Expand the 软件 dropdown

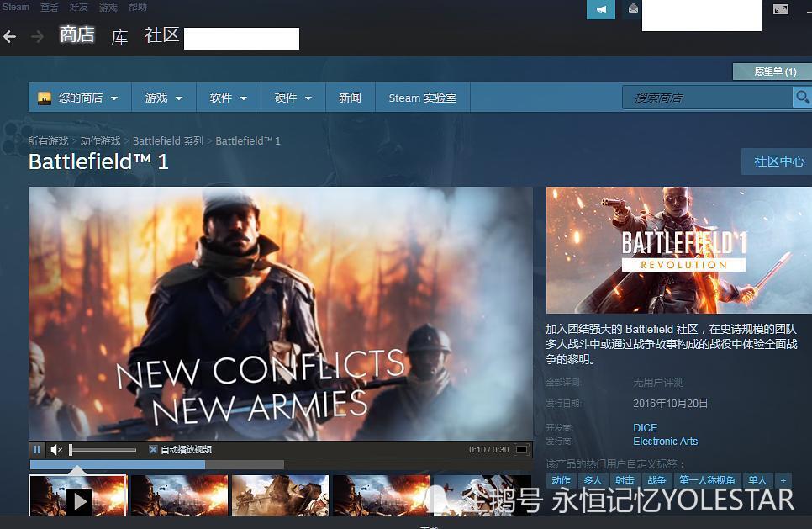point(229,98)
